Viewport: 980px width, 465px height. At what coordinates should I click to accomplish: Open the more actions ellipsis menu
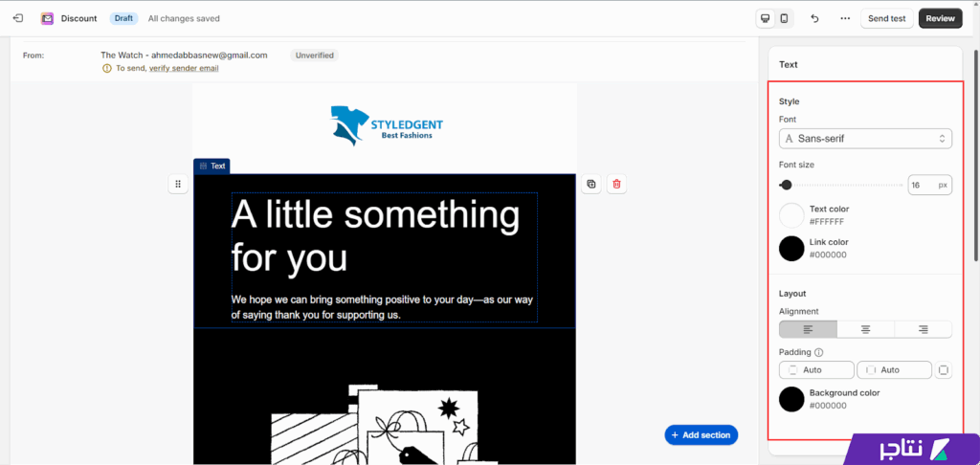(x=844, y=18)
